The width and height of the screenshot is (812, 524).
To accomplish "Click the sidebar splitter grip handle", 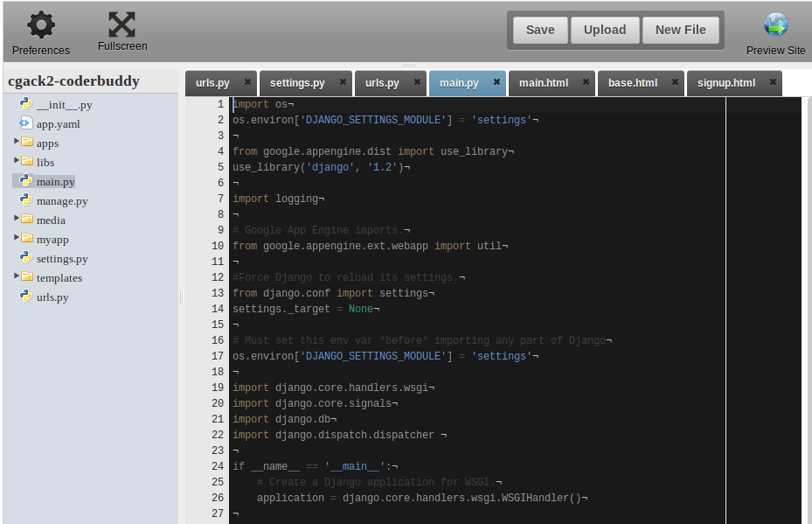I will (181, 297).
